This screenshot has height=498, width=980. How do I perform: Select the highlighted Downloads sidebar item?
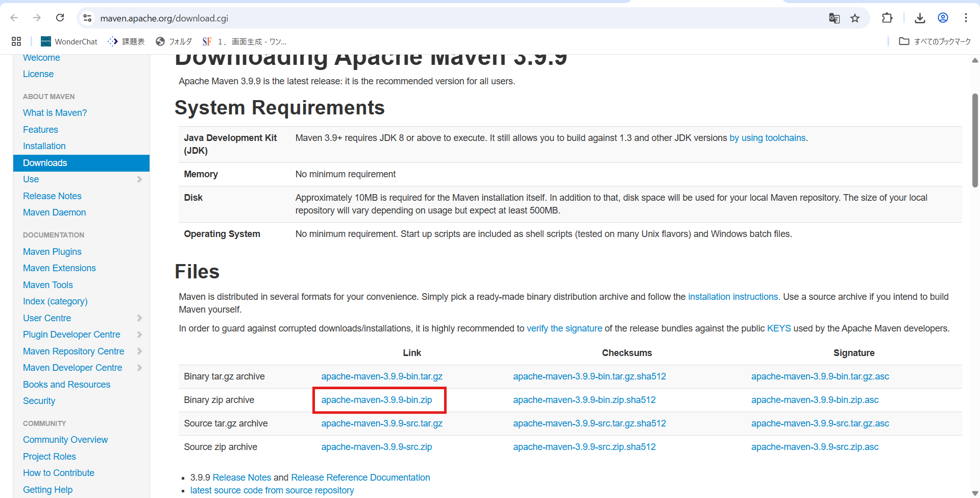pyautogui.click(x=81, y=163)
